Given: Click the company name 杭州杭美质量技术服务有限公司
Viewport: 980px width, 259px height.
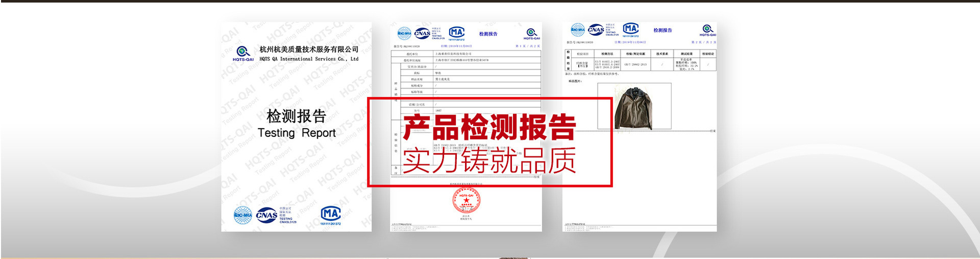Looking at the screenshot, I should (309, 50).
